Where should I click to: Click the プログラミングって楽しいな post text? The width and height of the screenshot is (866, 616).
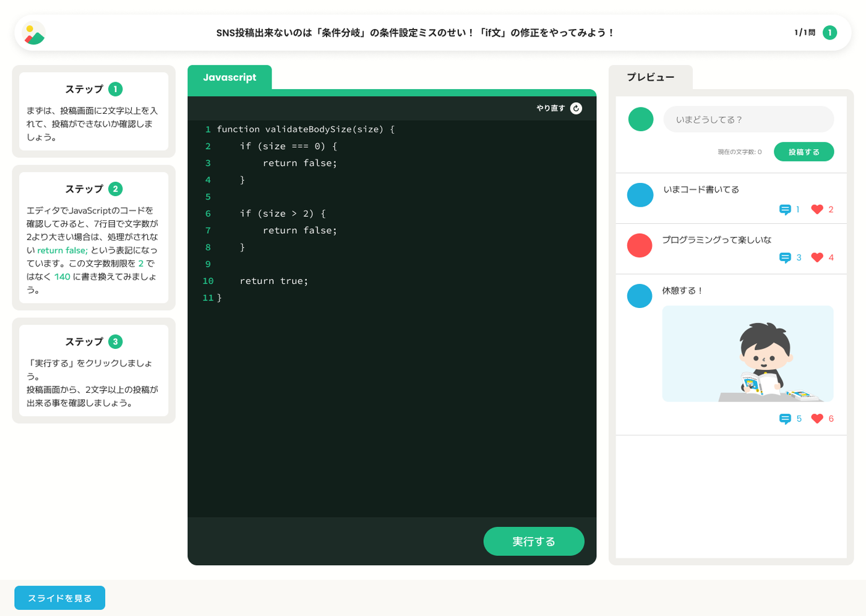[x=717, y=240]
